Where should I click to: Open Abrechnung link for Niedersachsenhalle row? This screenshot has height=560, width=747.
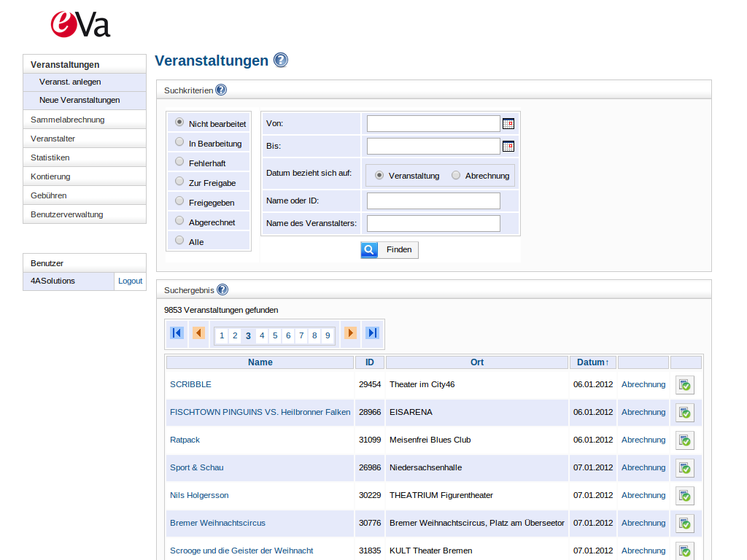click(643, 467)
